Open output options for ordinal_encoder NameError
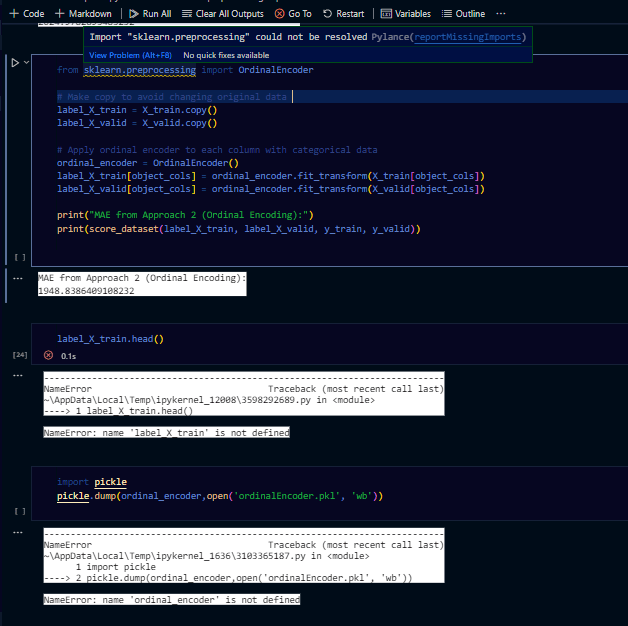 pos(18,533)
